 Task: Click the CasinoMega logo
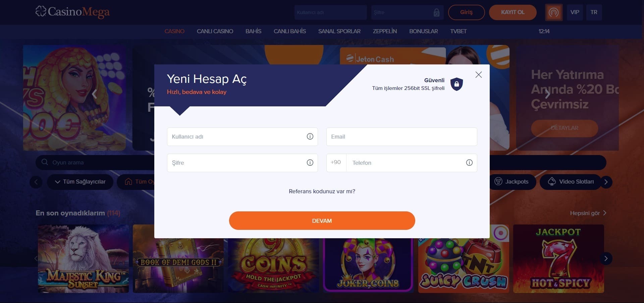tap(72, 12)
